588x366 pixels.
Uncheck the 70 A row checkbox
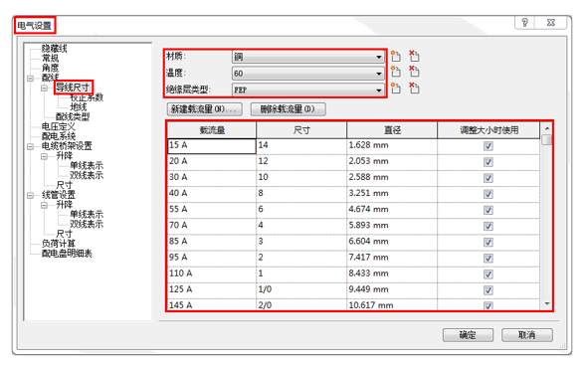[x=489, y=227]
